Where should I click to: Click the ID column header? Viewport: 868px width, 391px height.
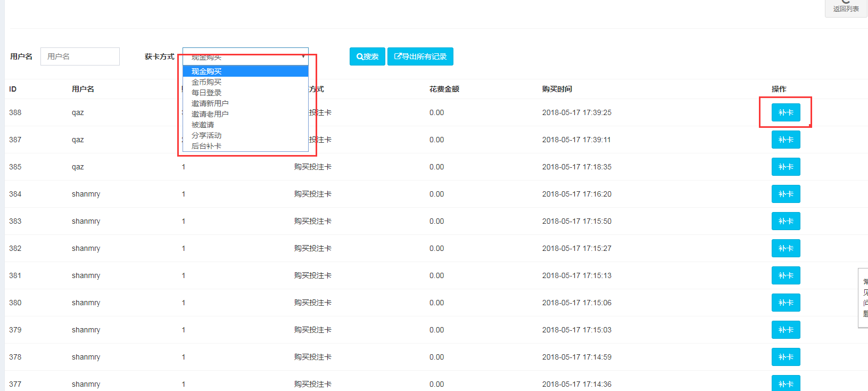[x=13, y=89]
